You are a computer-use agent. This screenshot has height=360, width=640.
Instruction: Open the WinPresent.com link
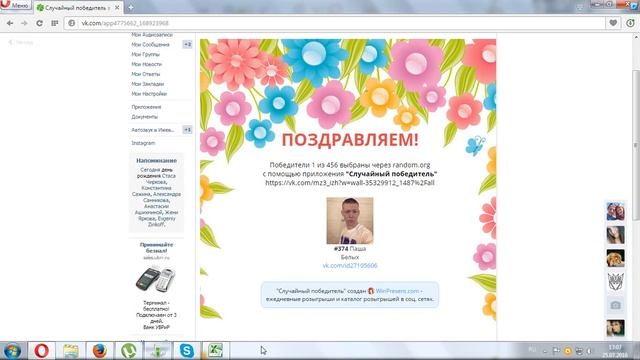397,291
